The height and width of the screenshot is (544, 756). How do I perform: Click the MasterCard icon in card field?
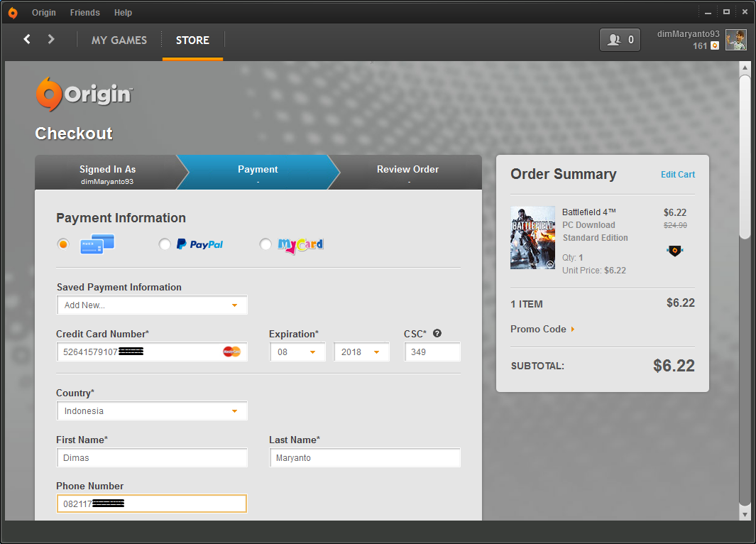[x=232, y=352]
